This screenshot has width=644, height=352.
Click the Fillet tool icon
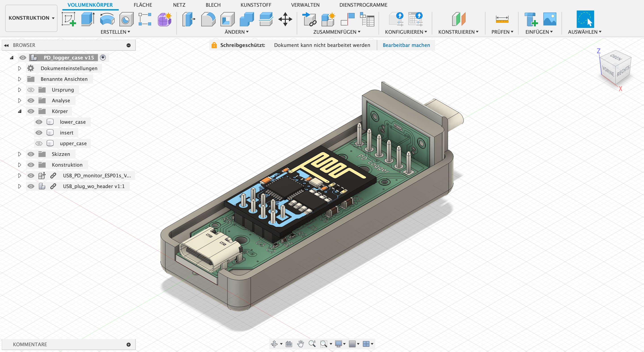(x=208, y=19)
